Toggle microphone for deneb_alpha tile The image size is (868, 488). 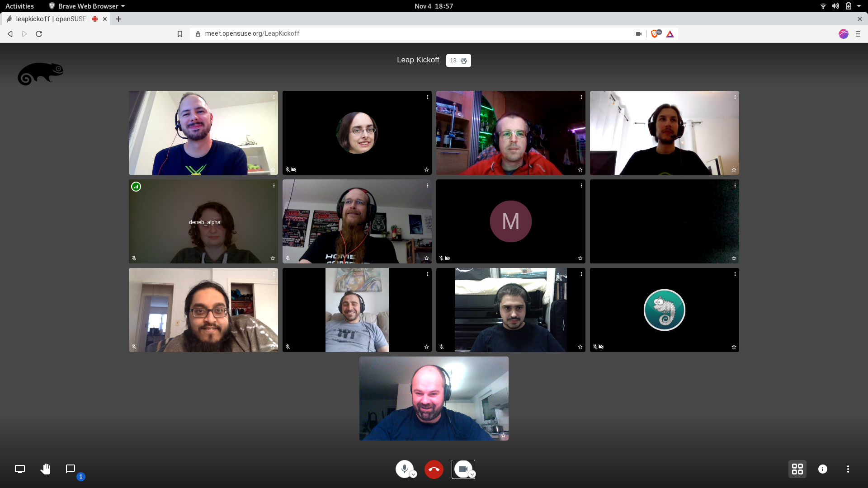point(134,258)
